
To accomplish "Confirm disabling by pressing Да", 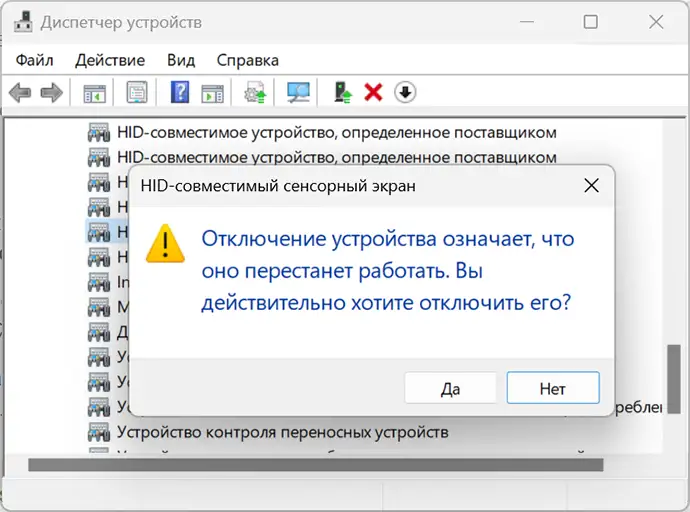I will pos(449,389).
